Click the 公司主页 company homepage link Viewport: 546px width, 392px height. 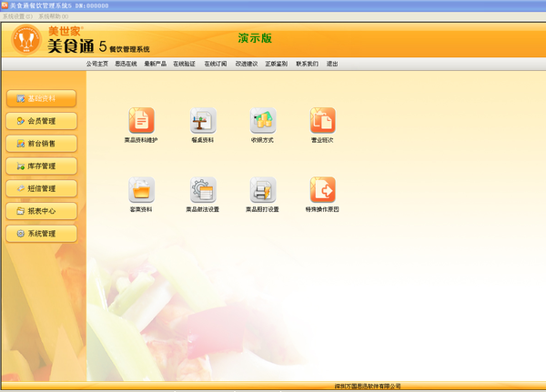[x=97, y=64]
